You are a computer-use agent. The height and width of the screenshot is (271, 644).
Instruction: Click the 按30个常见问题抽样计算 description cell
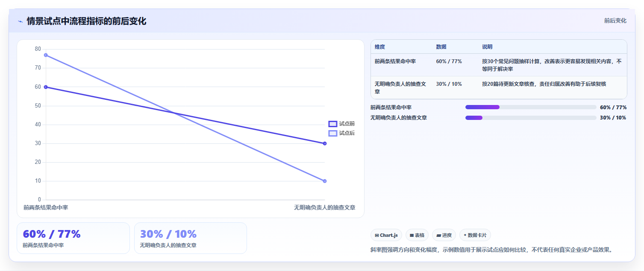552,65
